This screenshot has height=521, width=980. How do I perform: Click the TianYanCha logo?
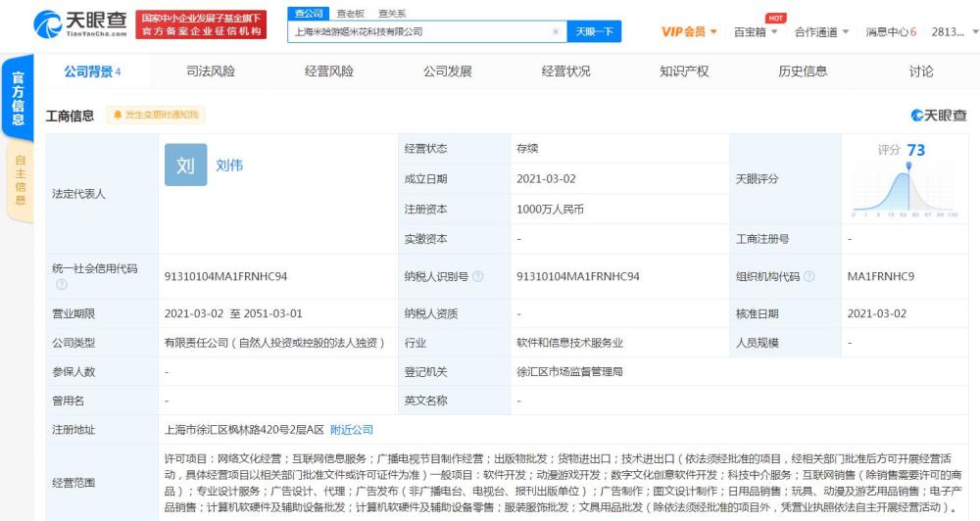pos(80,24)
